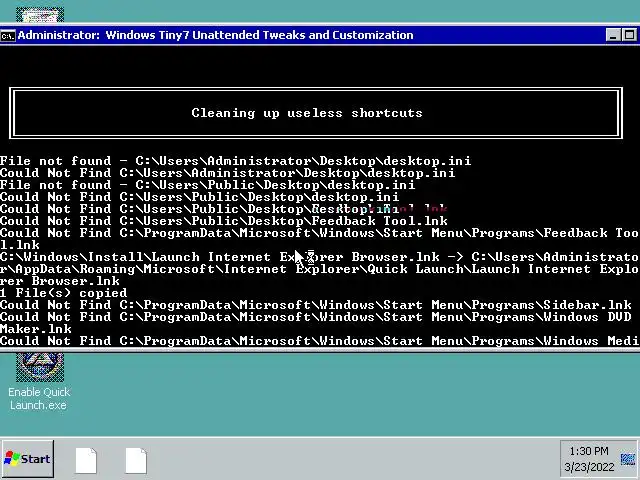Screen dimensions: 640x480
Task: Click the 'Cleaning up useless shortcuts' banner text
Action: [307, 113]
